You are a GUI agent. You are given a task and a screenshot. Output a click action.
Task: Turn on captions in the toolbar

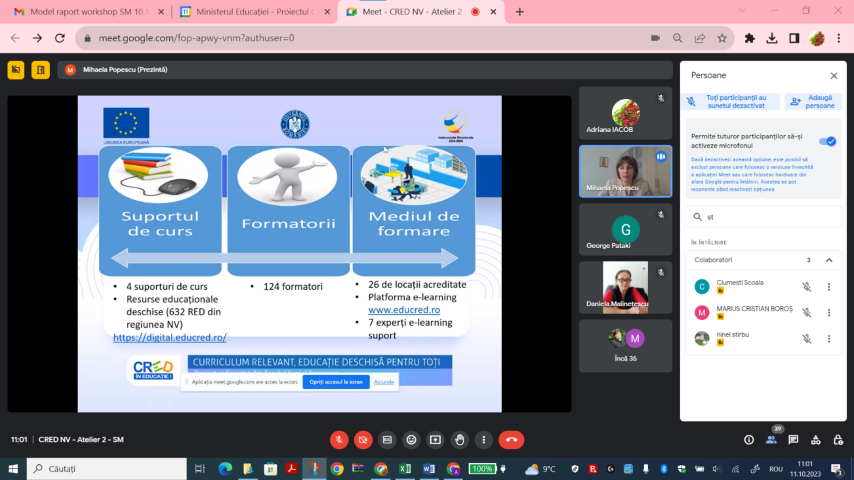[387, 440]
